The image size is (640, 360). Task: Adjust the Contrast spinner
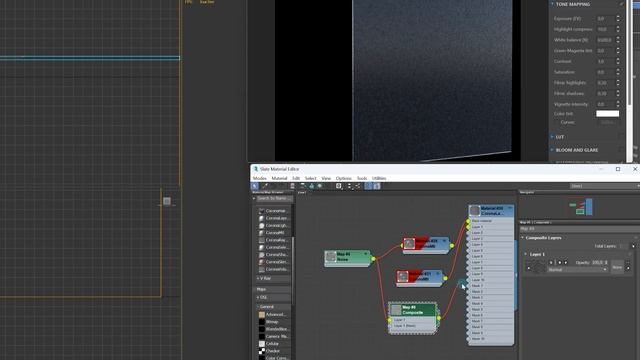(618, 61)
